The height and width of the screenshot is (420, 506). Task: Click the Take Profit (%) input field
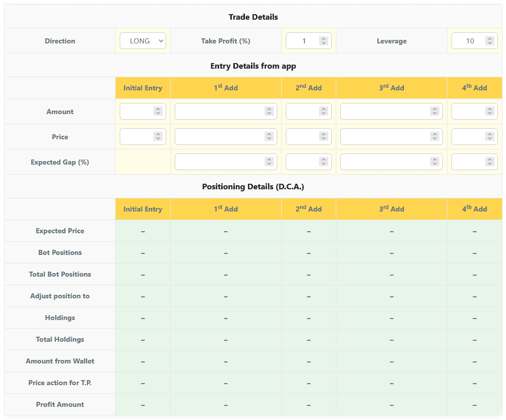pos(309,41)
